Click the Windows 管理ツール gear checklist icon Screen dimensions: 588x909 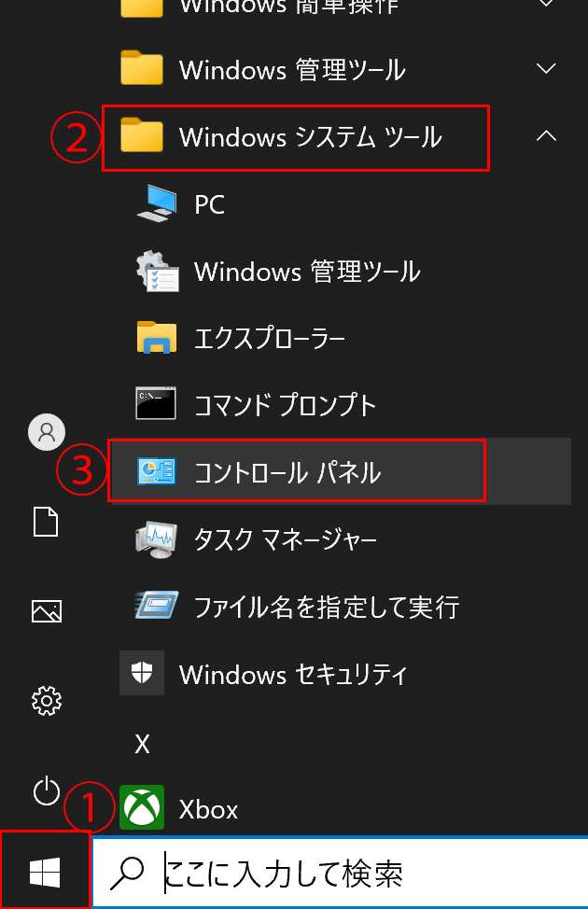[157, 271]
